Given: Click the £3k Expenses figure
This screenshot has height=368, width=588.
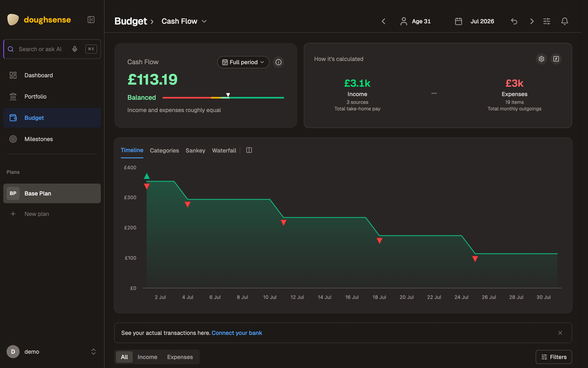Looking at the screenshot, I should [x=514, y=83].
